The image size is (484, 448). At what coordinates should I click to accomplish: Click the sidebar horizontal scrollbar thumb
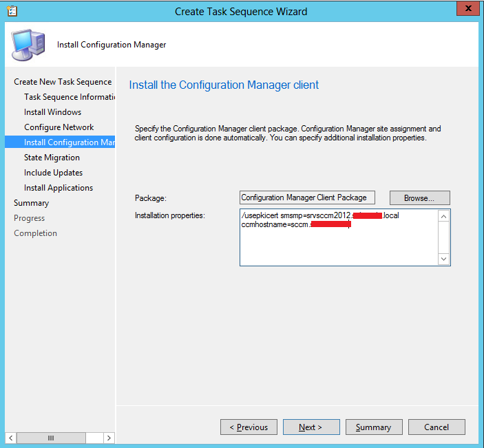tap(51, 438)
